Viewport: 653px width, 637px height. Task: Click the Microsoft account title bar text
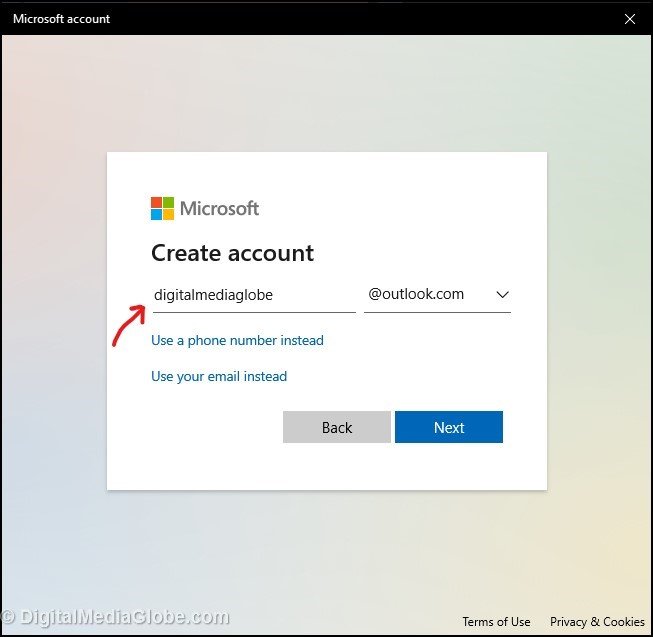[x=62, y=19]
